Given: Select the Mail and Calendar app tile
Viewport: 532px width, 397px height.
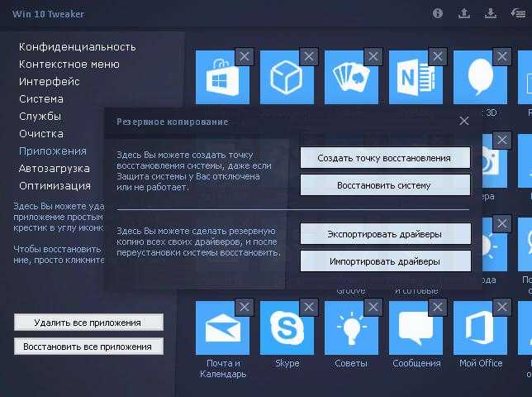Looking at the screenshot, I should (x=222, y=328).
